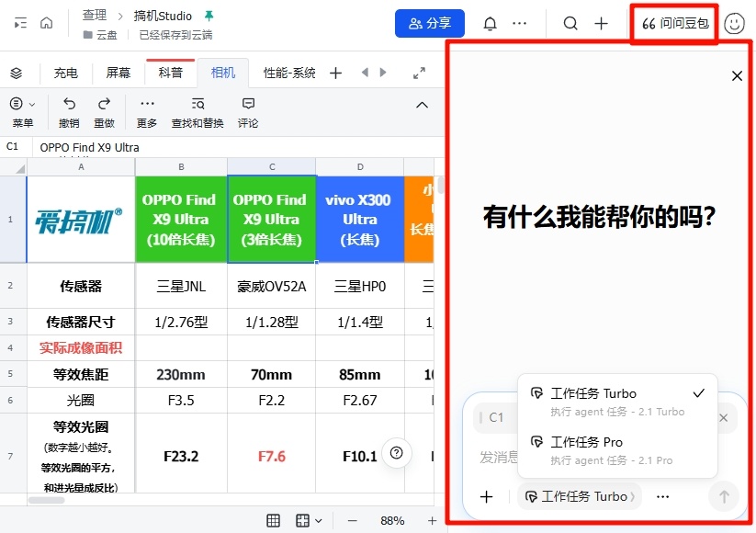The width and height of the screenshot is (756, 533).
Task: Open 评论 comments
Action: 248,112
